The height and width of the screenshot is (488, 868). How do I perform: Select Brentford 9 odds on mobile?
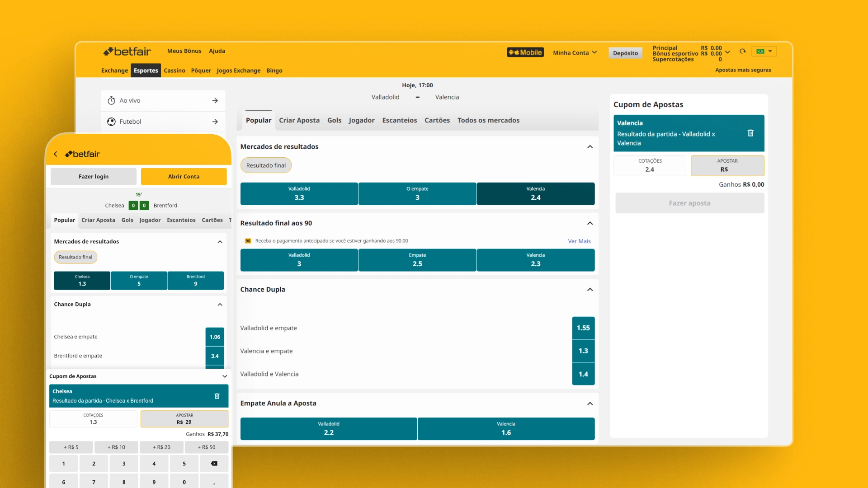click(x=196, y=281)
